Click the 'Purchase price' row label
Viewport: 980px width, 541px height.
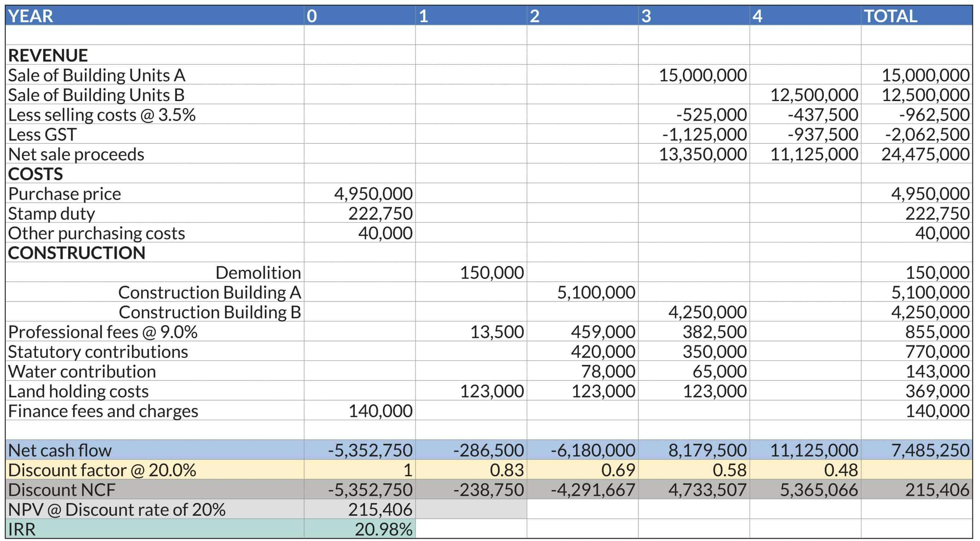64,194
